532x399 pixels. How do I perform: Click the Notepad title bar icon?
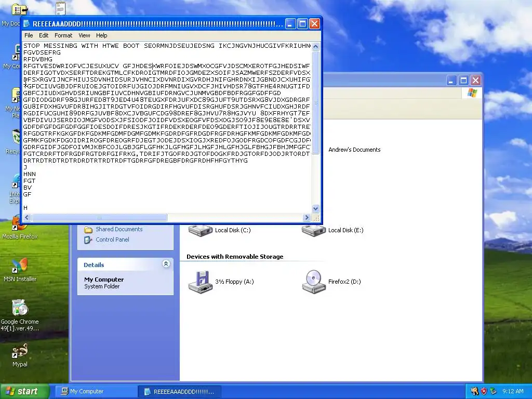pyautogui.click(x=26, y=24)
